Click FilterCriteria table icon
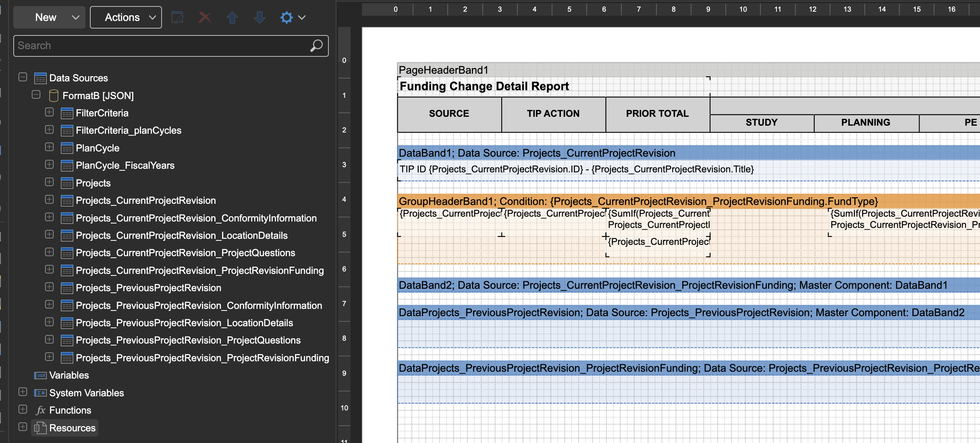This screenshot has height=443, width=980. [x=67, y=114]
